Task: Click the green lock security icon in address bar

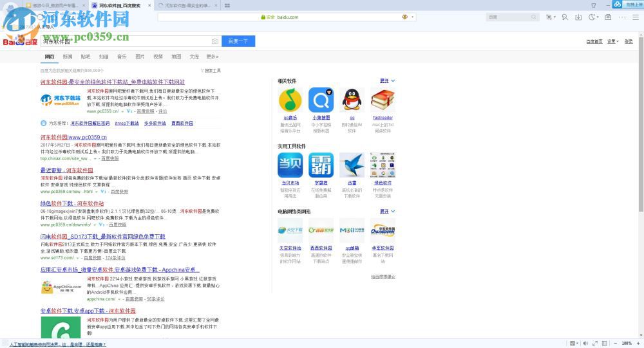Action: click(x=263, y=17)
